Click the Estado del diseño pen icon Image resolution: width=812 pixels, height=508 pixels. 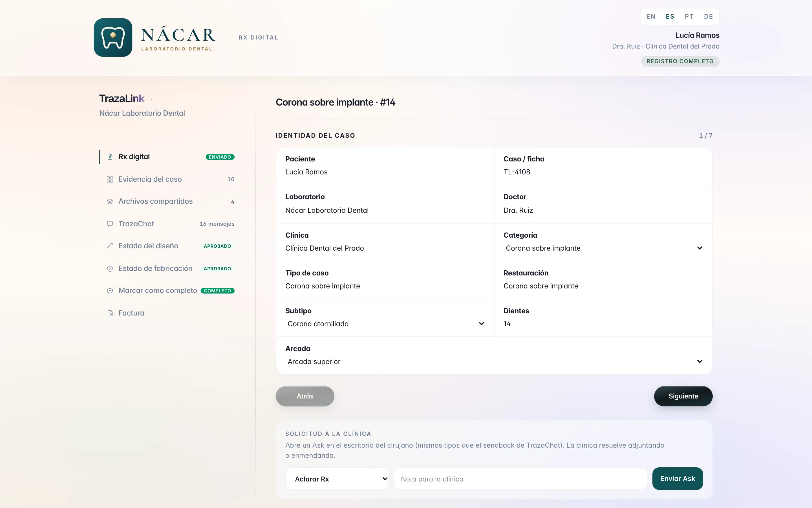[x=110, y=246]
